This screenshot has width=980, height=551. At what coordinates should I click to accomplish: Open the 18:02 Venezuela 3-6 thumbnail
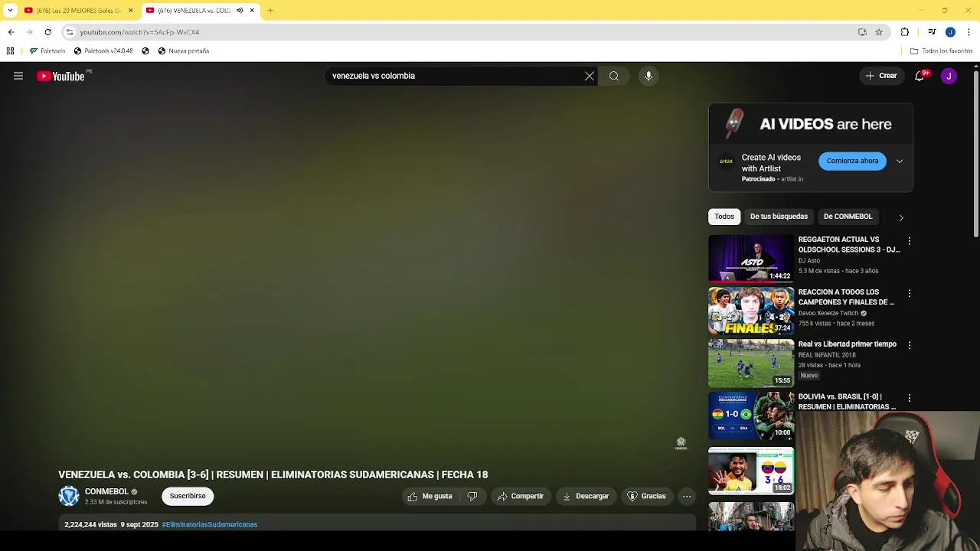(751, 471)
